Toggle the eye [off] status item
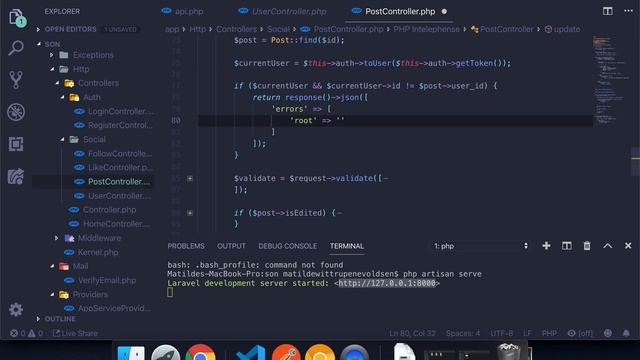This screenshot has width=640, height=360. coord(580,333)
